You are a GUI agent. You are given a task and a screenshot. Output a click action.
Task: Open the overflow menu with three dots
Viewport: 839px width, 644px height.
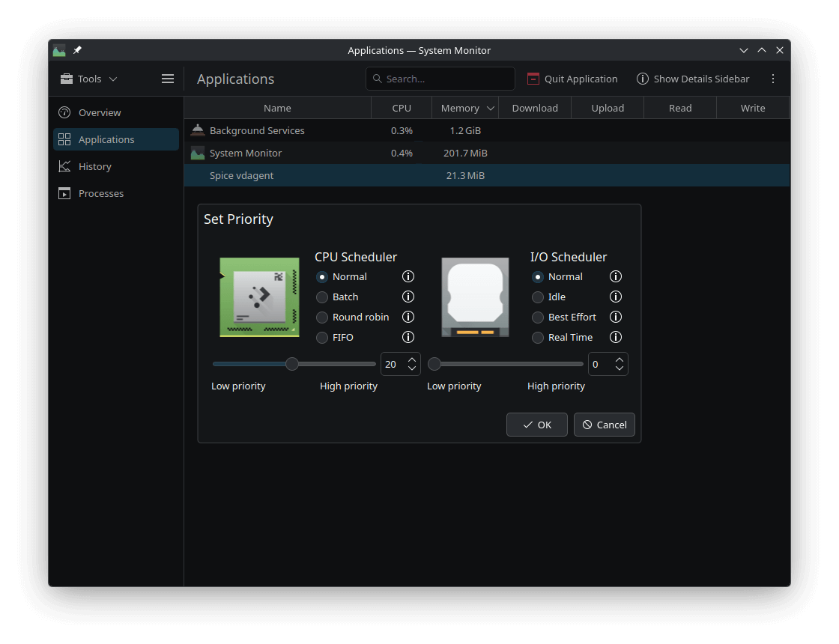coord(773,79)
